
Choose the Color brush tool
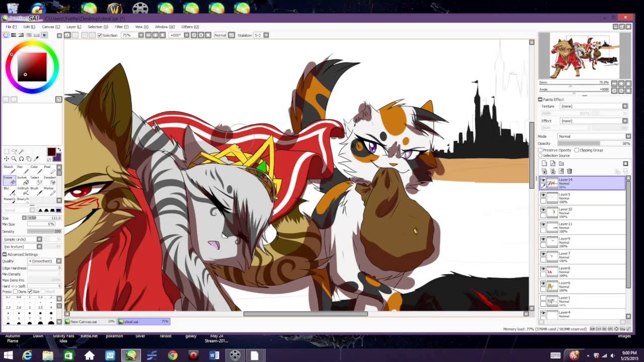pyautogui.click(x=36, y=169)
